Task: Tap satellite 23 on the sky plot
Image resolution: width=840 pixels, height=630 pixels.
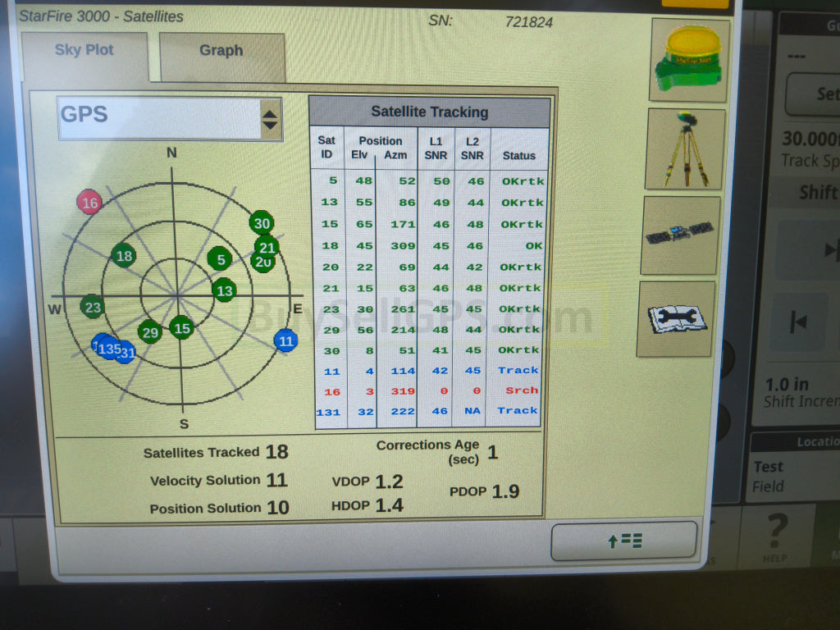Action: [x=93, y=307]
